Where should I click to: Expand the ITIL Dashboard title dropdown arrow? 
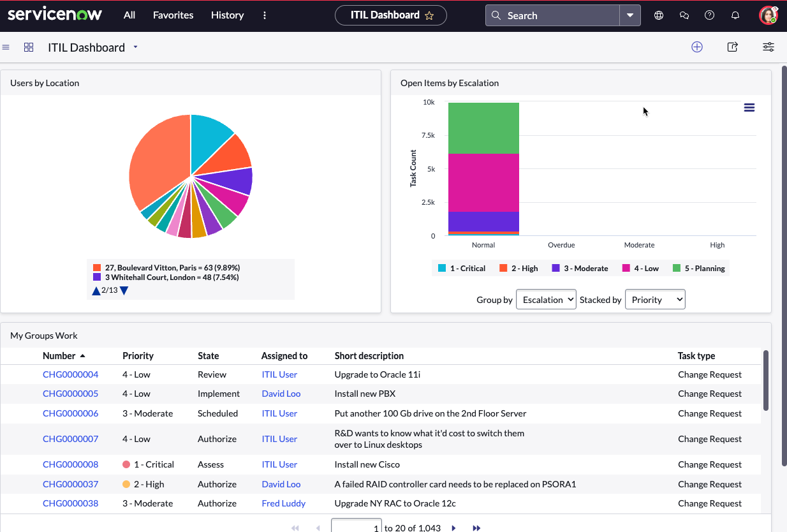[x=135, y=47]
